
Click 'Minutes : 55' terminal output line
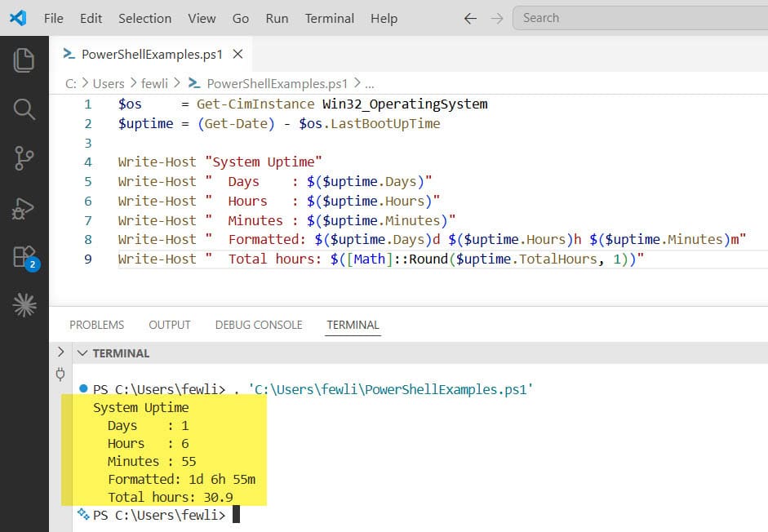click(x=152, y=461)
